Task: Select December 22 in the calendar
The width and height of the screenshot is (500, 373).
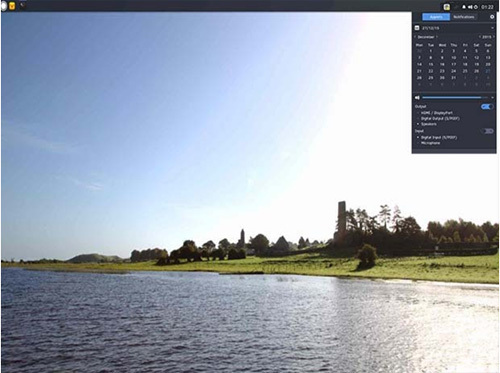Action: click(431, 71)
